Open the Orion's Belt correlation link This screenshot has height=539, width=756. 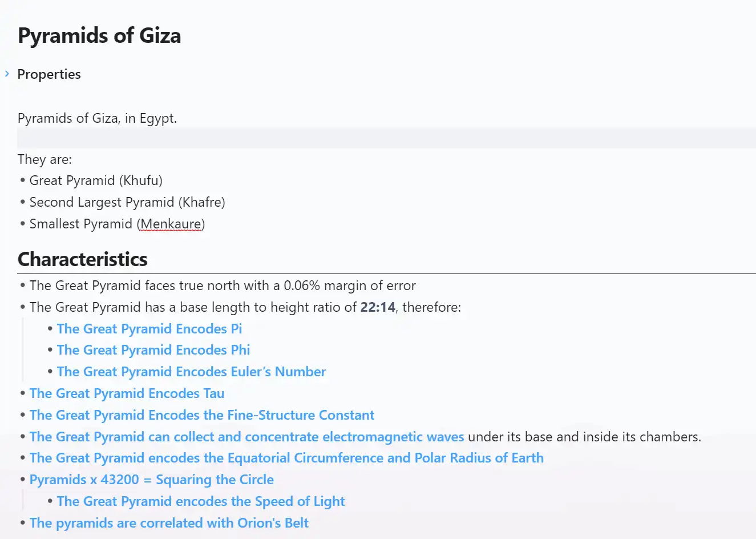click(169, 523)
